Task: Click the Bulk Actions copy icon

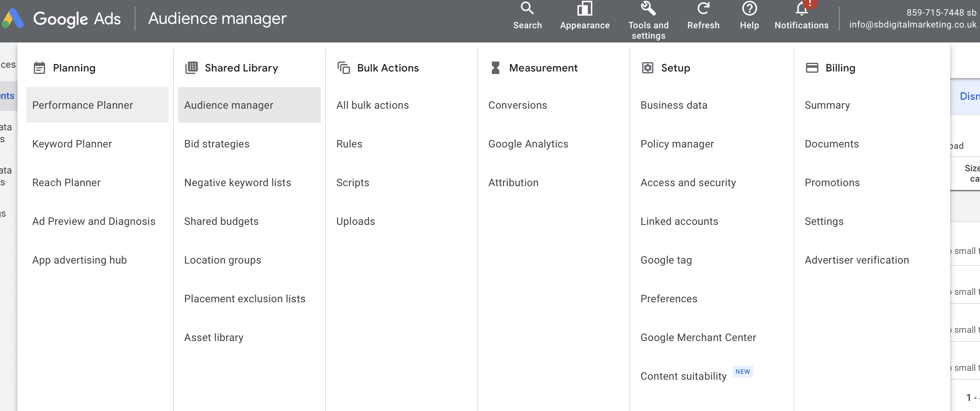Action: click(343, 68)
